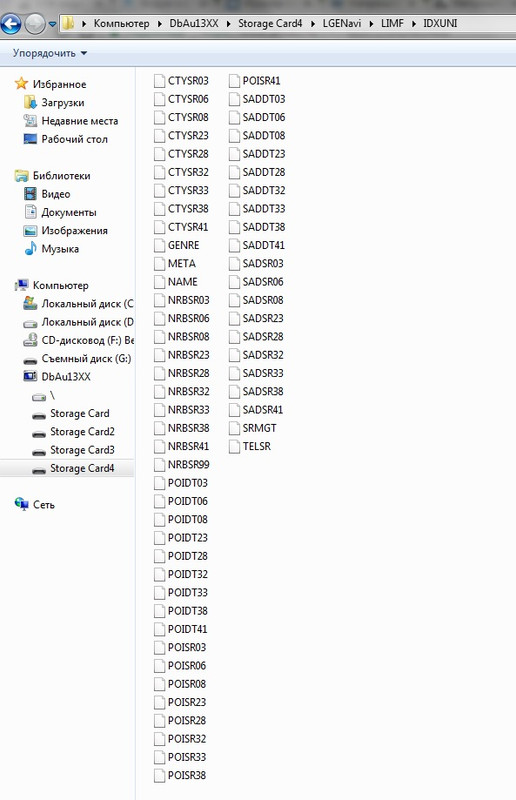Click the TELSR file icon

[234, 446]
